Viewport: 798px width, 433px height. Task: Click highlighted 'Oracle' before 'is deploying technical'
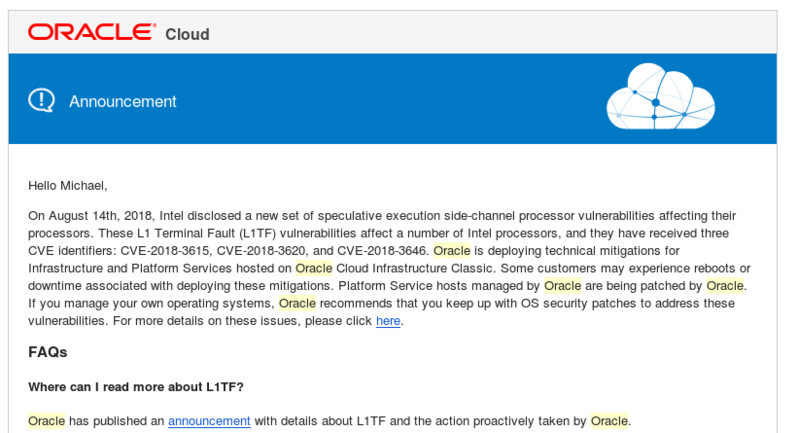pos(451,250)
